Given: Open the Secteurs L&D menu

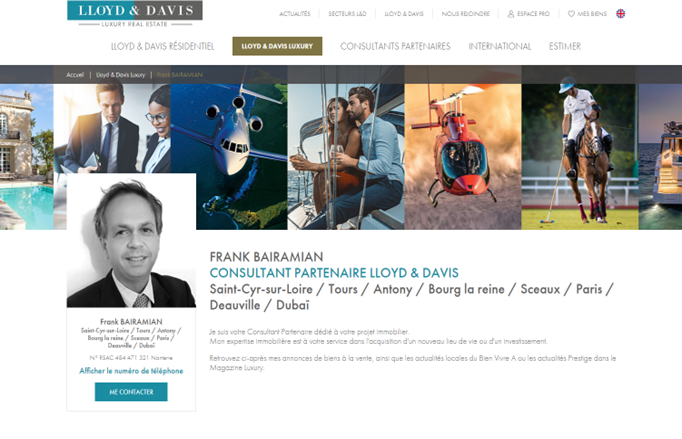Looking at the screenshot, I should (347, 14).
